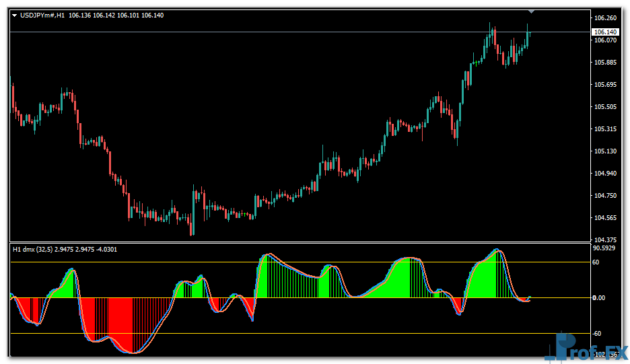Click the -60 lower level label
The height and width of the screenshot is (364, 630).
(597, 333)
